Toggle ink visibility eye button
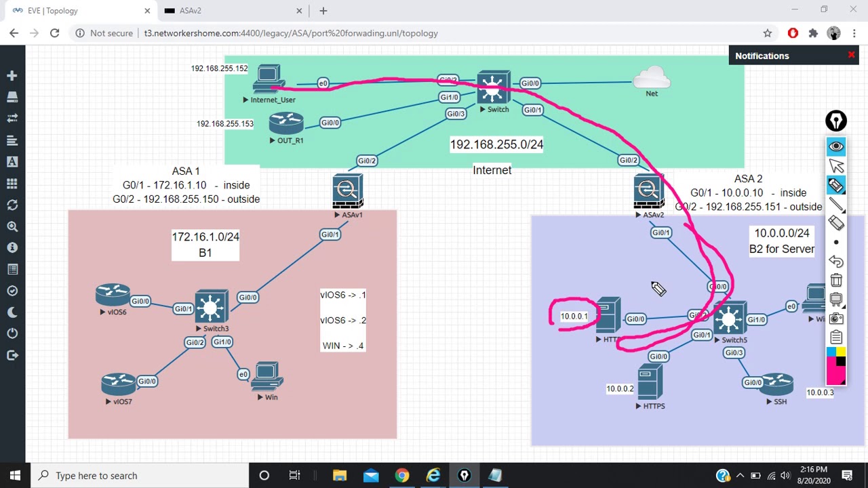The height and width of the screenshot is (488, 868). coord(836,147)
